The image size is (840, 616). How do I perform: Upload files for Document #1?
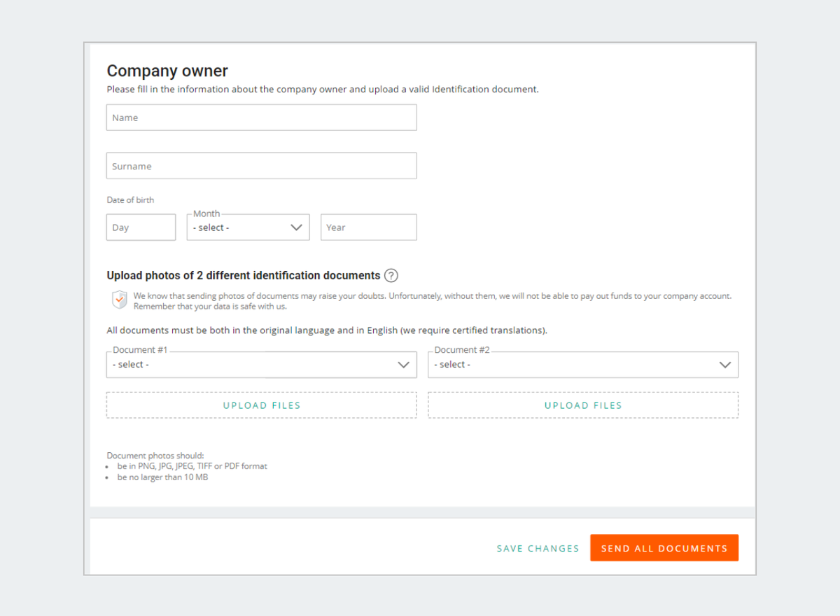point(261,405)
